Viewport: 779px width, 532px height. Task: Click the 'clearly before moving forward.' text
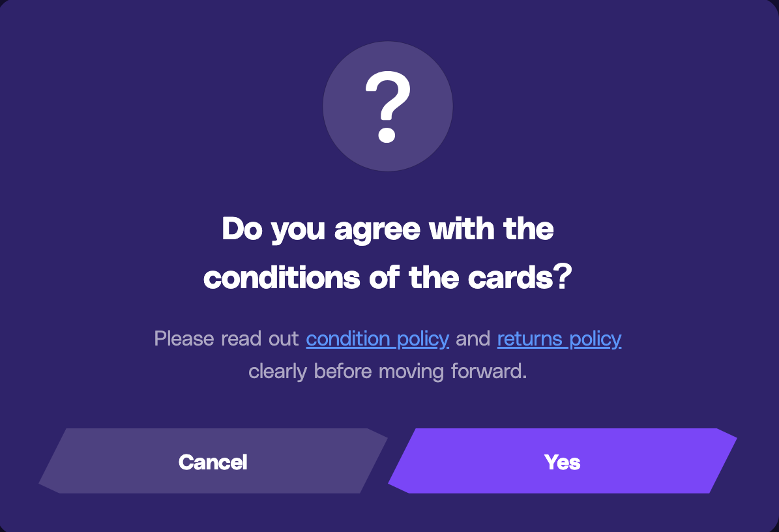point(387,372)
